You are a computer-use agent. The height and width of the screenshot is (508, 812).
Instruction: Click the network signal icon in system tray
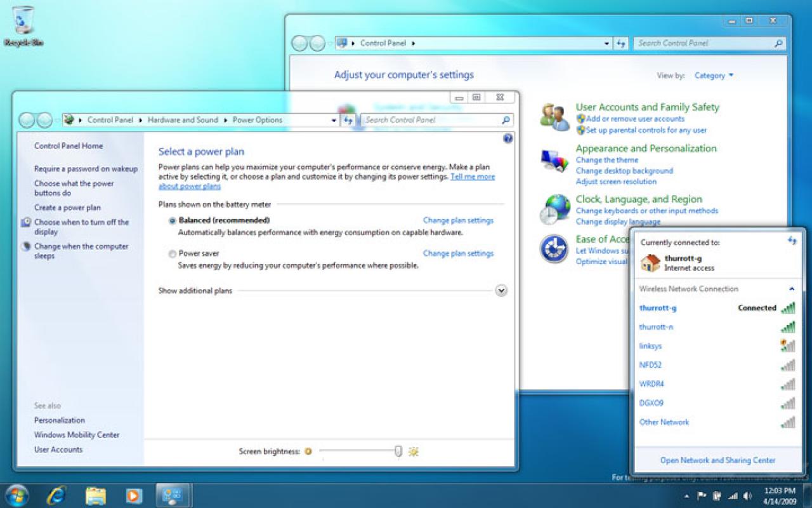coord(733,496)
